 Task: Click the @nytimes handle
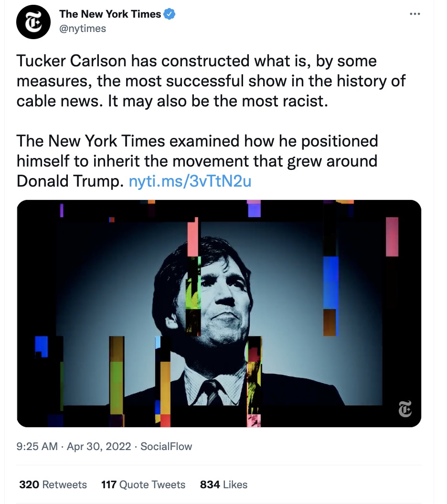coord(83,29)
